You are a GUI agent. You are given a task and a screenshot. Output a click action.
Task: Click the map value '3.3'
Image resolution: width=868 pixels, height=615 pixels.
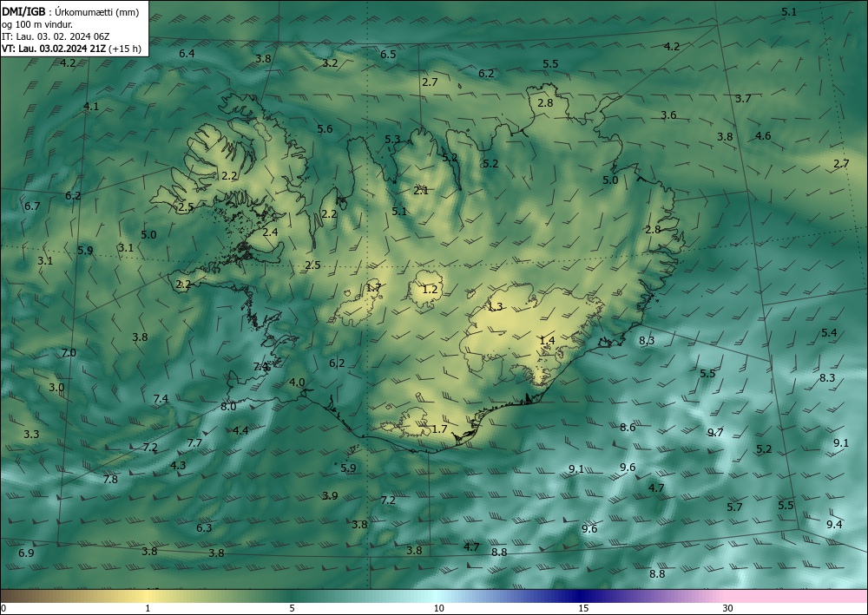(x=31, y=435)
